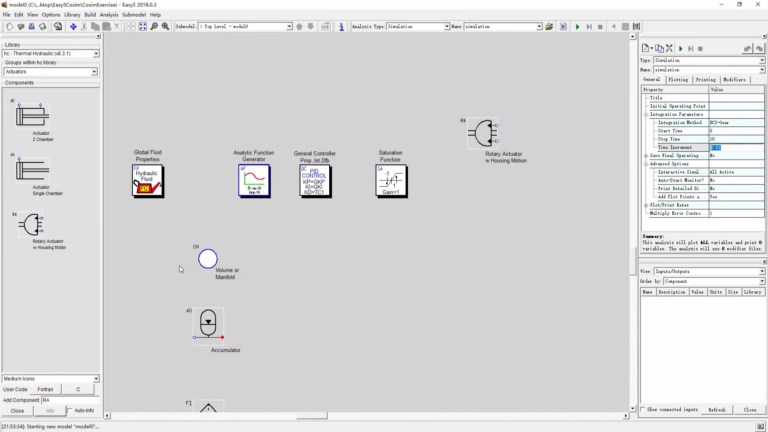Click the Integration Method BCS-Gear value
Image resolution: width=768 pixels, height=432 pixels.
coord(737,122)
